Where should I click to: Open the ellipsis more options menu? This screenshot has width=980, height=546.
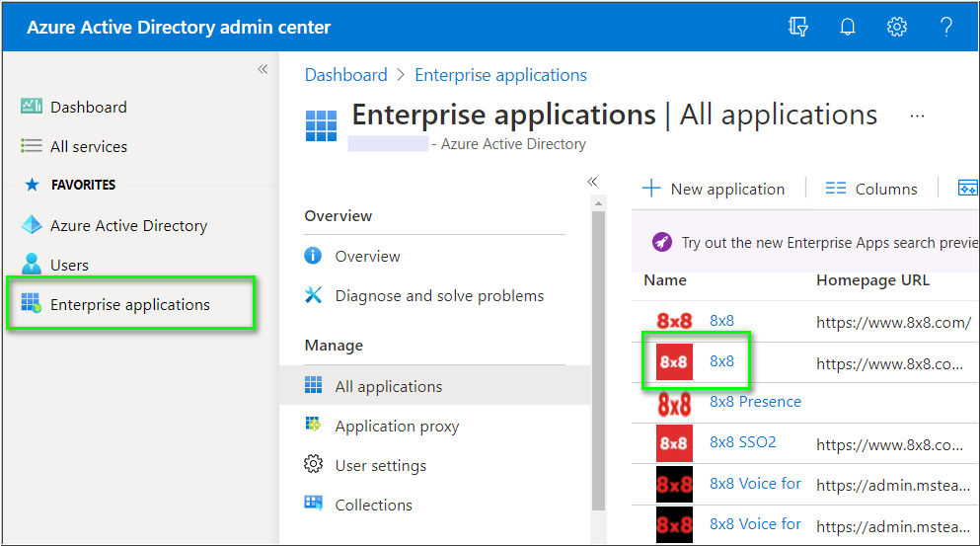tap(917, 116)
